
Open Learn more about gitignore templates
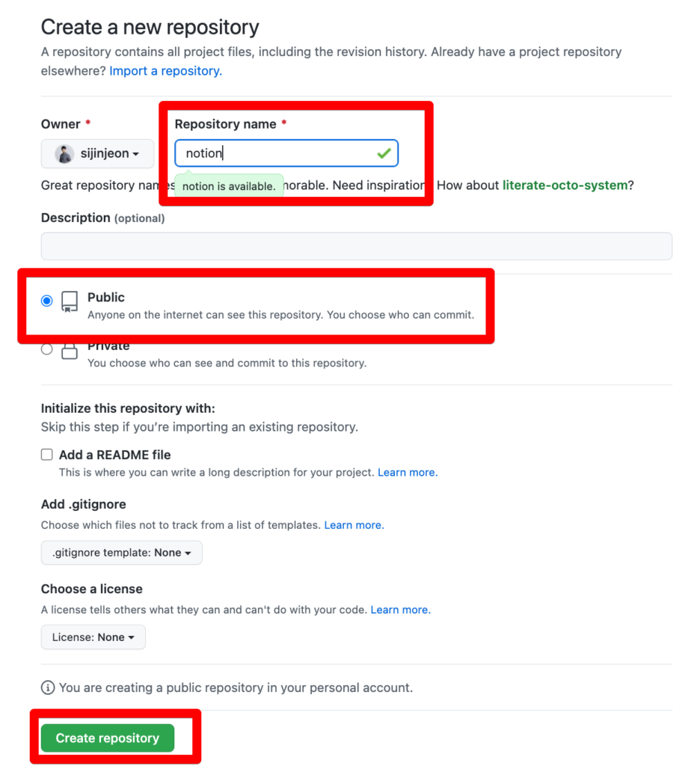(x=354, y=525)
